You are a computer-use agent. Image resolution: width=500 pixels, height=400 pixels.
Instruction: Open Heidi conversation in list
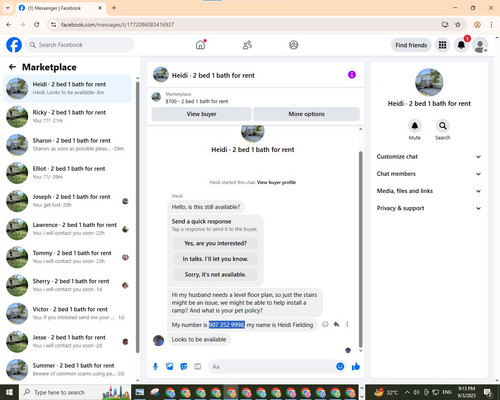(x=67, y=88)
